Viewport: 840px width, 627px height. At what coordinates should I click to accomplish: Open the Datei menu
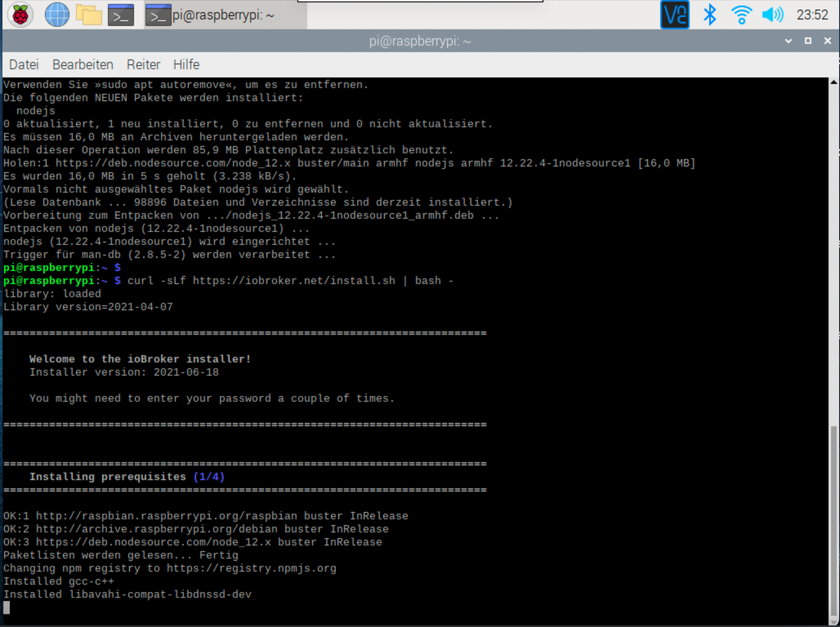click(x=24, y=64)
